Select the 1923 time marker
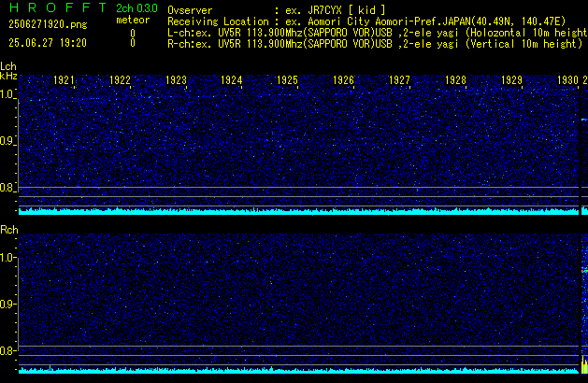The image size is (588, 383). [x=176, y=80]
